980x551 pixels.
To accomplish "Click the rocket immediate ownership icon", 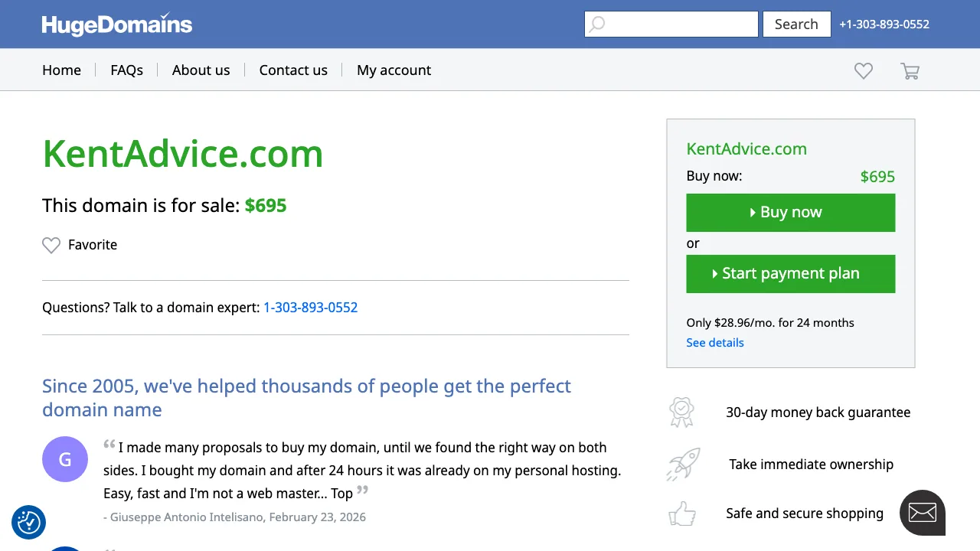I will tap(682, 465).
